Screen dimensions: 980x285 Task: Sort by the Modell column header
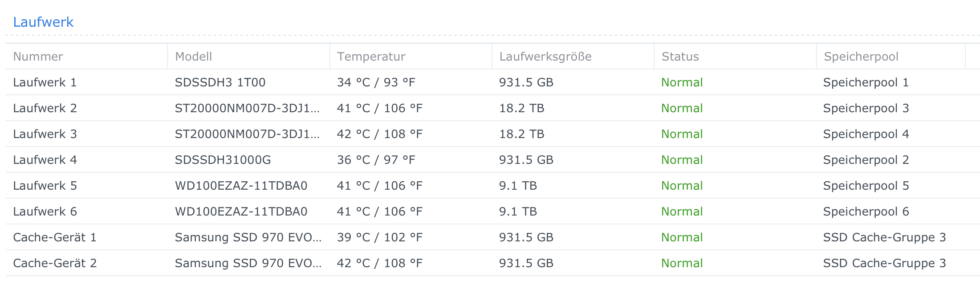click(x=194, y=57)
